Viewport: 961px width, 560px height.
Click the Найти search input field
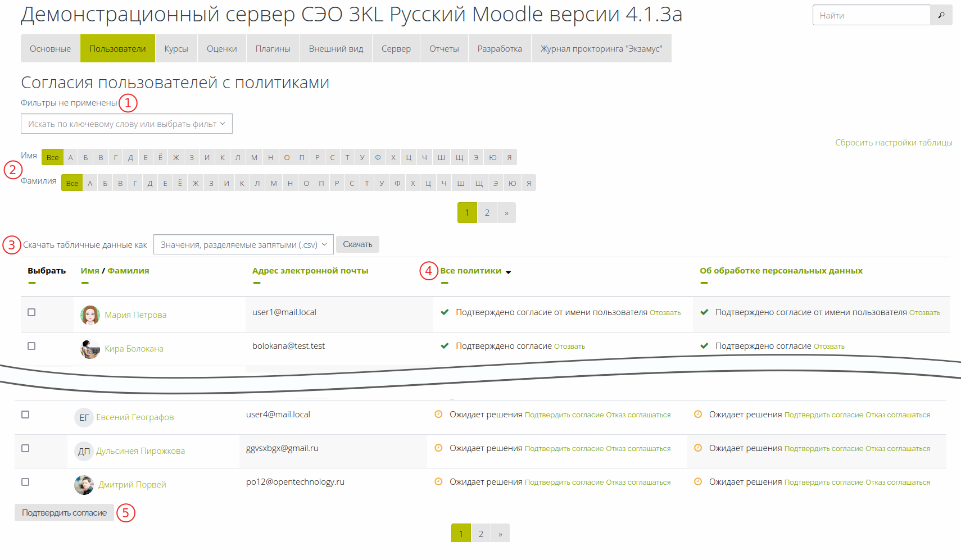pyautogui.click(x=871, y=15)
